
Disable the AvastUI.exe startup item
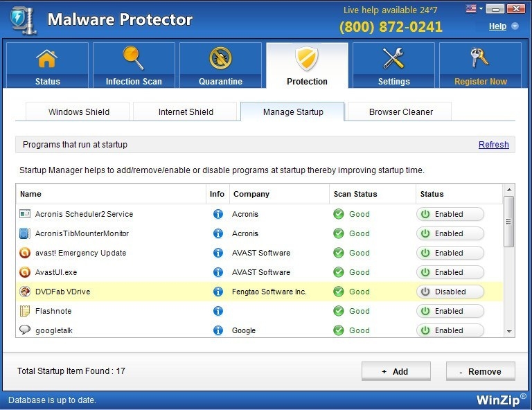450,272
